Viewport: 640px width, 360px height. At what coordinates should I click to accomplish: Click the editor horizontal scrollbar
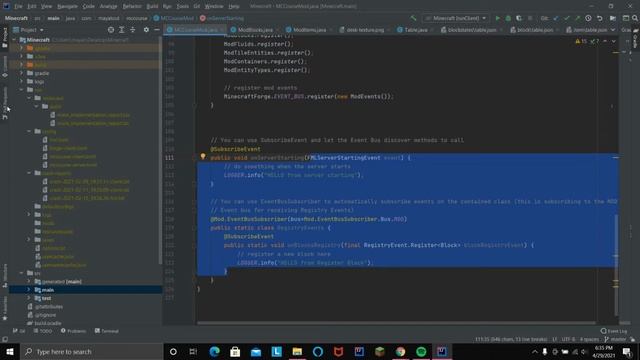[x=396, y=323]
